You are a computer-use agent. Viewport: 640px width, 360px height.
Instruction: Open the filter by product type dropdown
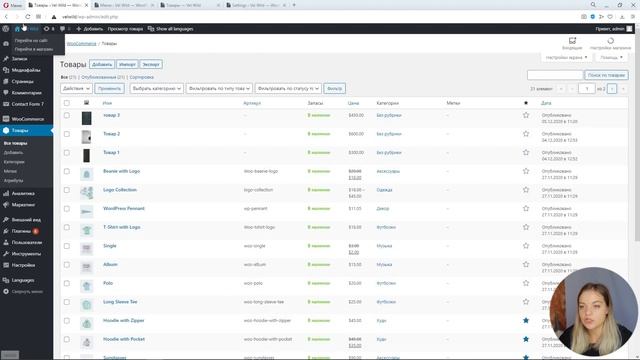coord(219,89)
